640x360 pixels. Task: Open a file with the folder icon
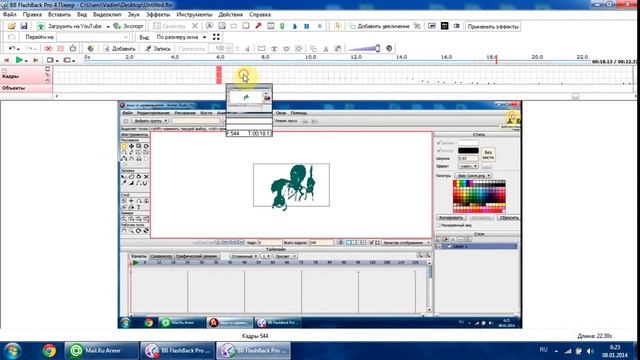click(x=11, y=26)
